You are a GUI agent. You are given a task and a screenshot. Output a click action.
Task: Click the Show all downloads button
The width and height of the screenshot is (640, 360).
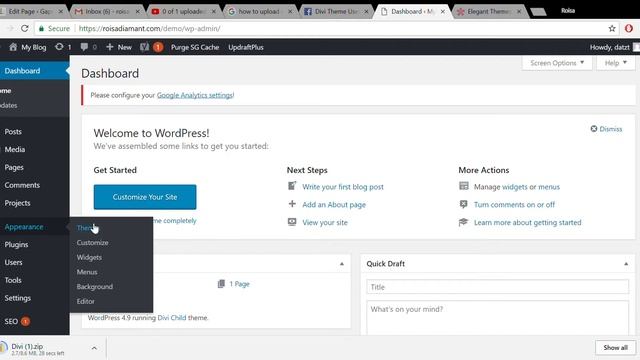pyautogui.click(x=616, y=348)
